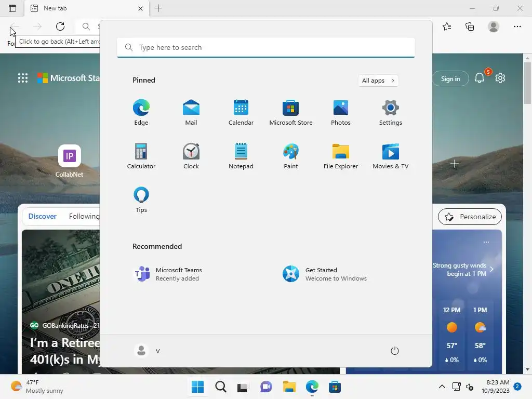Viewport: 532px width, 399px height.
Task: Open Edge from pinned apps
Action: pyautogui.click(x=141, y=112)
